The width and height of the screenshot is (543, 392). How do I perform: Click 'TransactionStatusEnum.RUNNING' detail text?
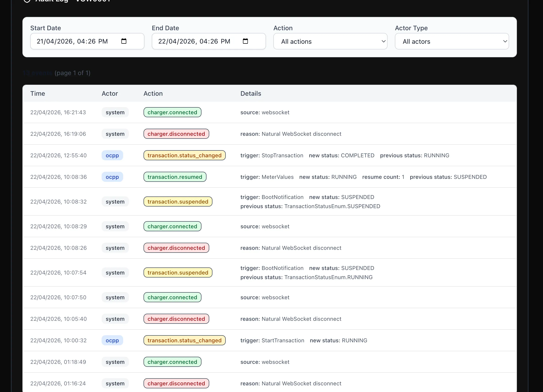click(328, 277)
